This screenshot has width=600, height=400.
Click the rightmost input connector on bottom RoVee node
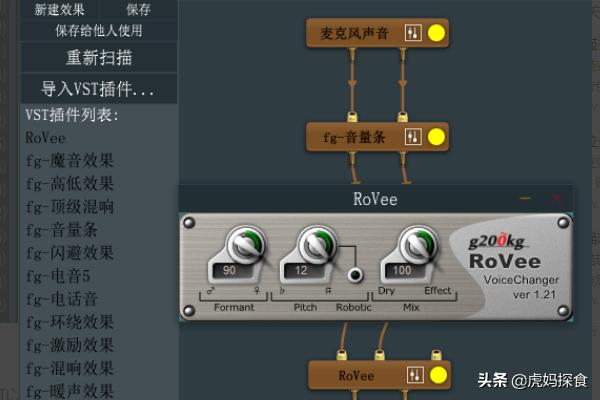coord(436,354)
